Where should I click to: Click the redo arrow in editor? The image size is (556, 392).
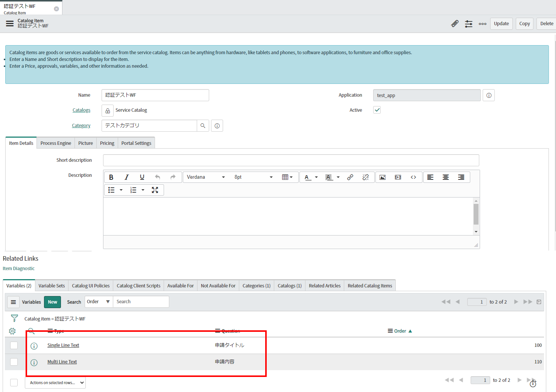(173, 177)
